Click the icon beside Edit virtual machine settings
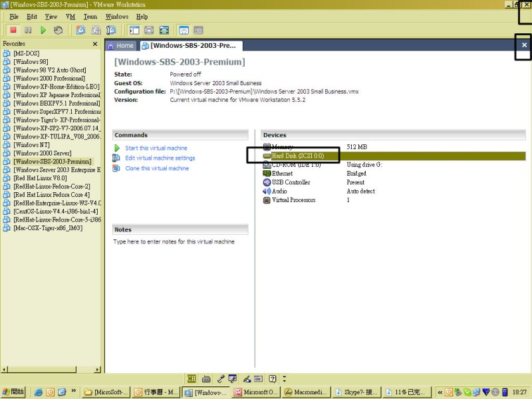Screen dimensions: 532x399 (116, 158)
